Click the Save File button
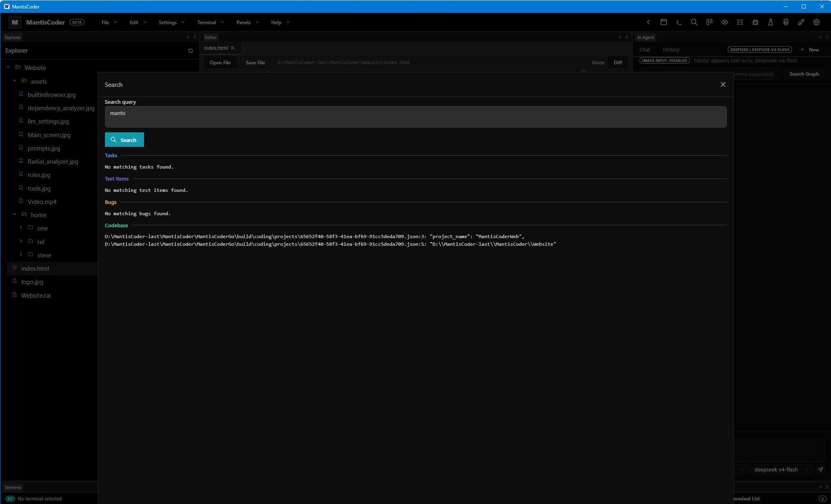831x504 pixels. [255, 63]
